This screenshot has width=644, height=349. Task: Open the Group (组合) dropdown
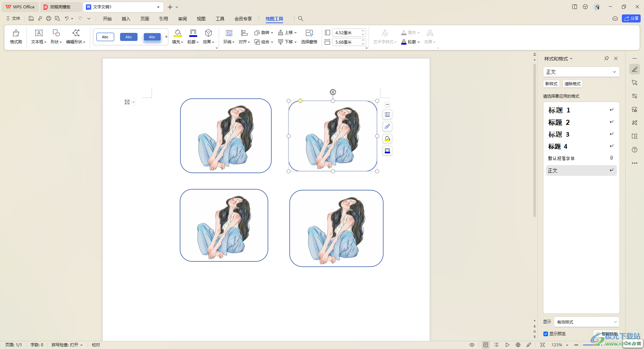pyautogui.click(x=264, y=42)
